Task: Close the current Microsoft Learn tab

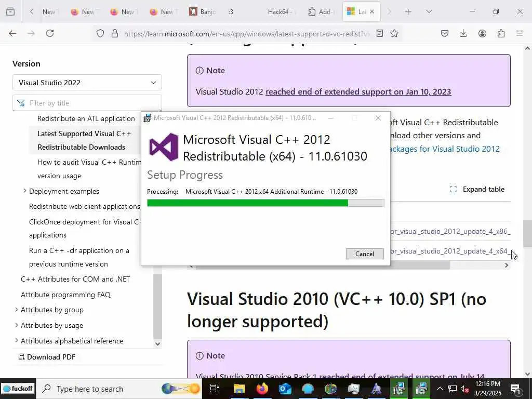Action: tap(372, 12)
